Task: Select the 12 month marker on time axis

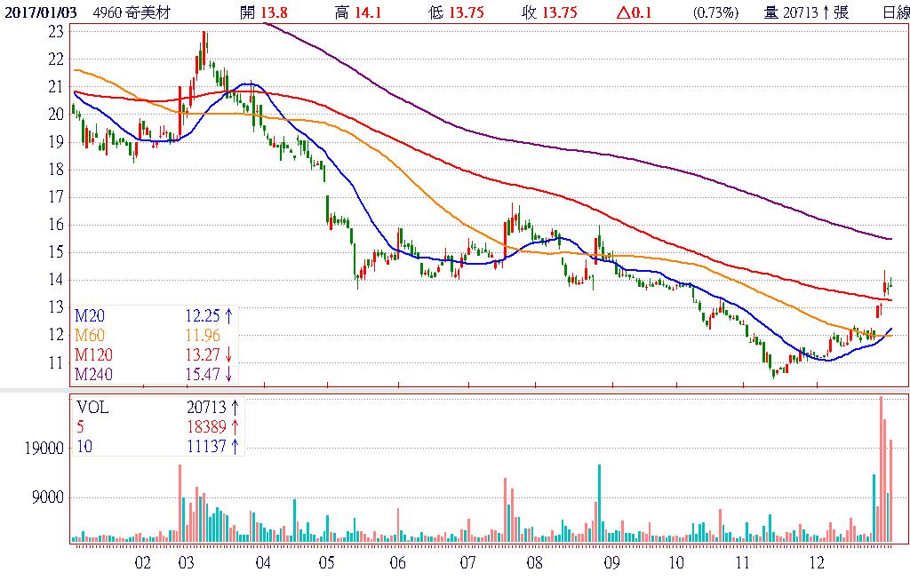Action: click(x=817, y=563)
